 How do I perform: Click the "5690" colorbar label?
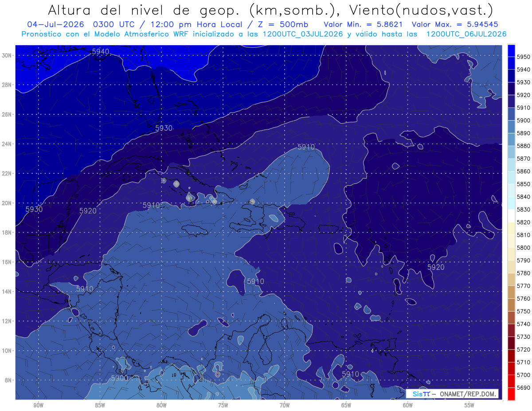pyautogui.click(x=524, y=388)
